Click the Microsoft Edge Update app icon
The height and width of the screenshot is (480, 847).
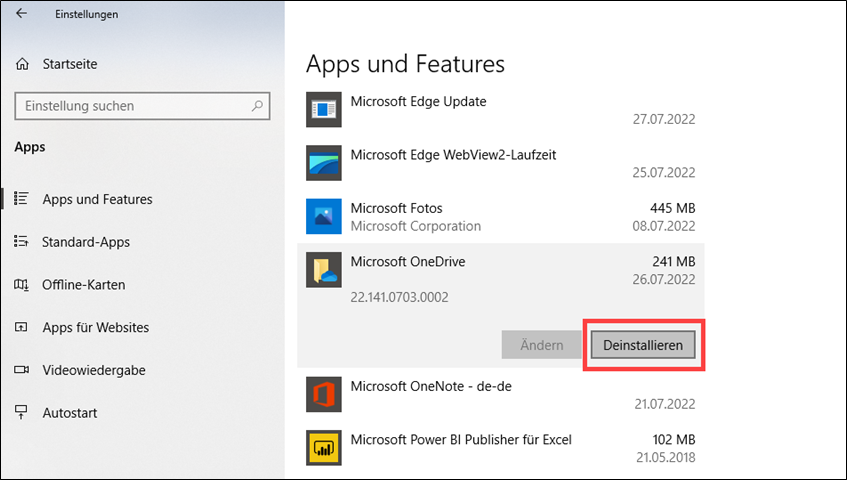click(324, 110)
